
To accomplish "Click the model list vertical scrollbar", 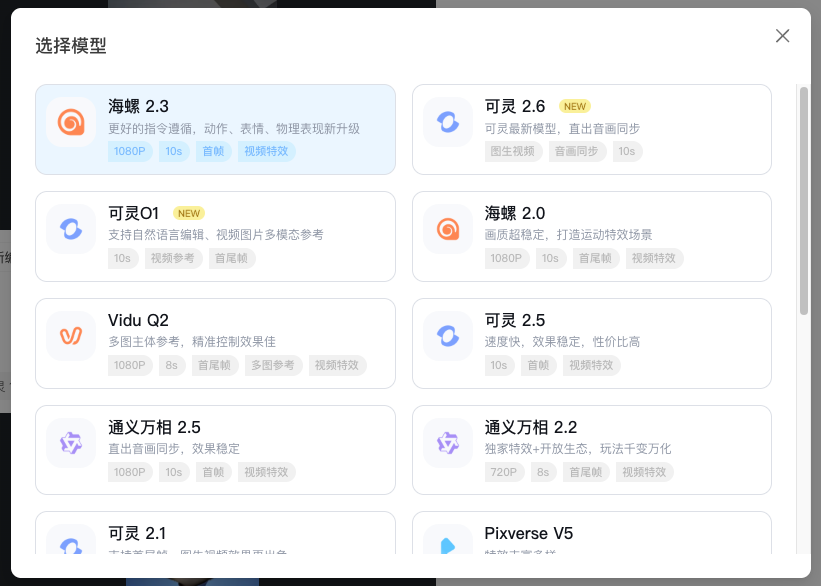I will (803, 200).
